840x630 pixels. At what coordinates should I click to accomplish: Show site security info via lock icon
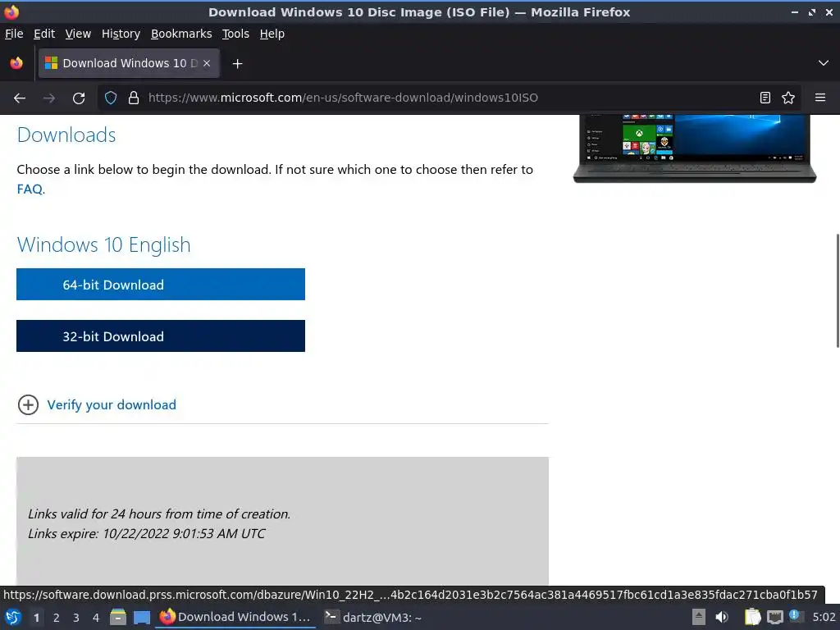click(134, 98)
